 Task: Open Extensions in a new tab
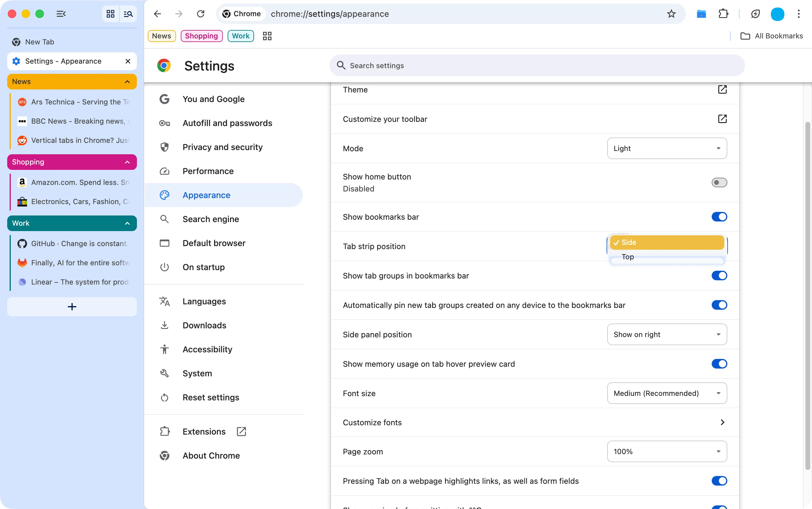tap(241, 431)
